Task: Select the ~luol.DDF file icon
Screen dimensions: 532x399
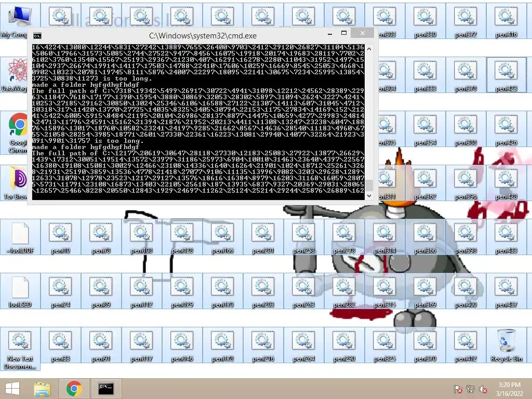Action: [20, 237]
